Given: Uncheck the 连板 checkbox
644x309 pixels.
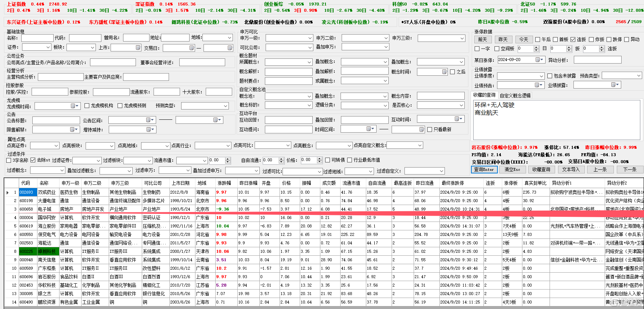Looking at the screenshot, I should (573, 39).
